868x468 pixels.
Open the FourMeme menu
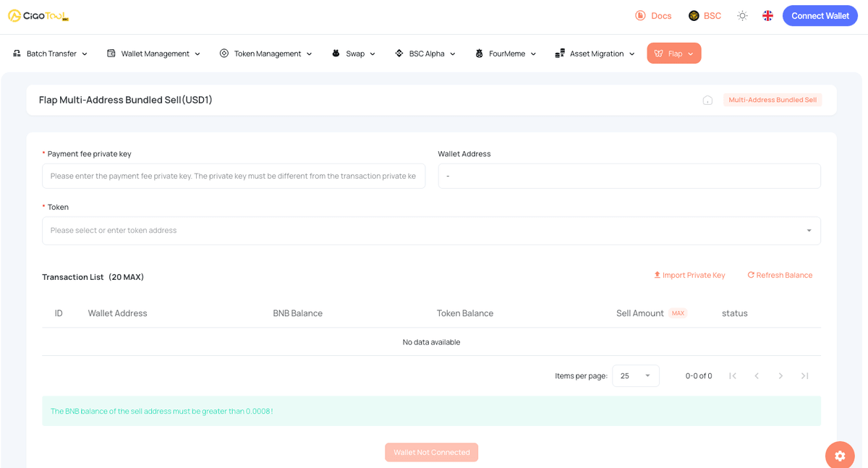click(506, 54)
